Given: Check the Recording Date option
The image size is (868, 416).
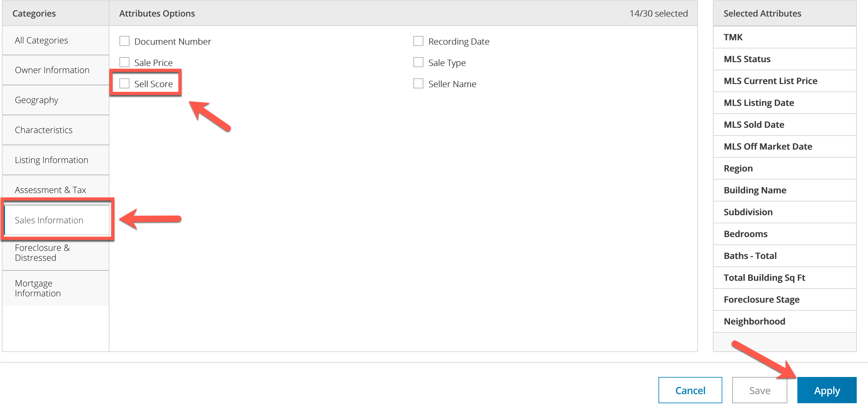Looking at the screenshot, I should click(x=418, y=41).
